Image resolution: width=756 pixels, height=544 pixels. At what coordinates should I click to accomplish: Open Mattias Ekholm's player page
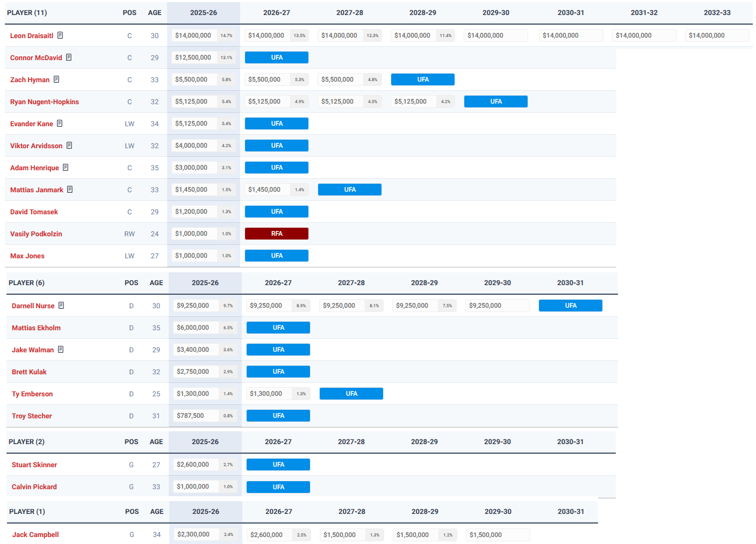[36, 328]
